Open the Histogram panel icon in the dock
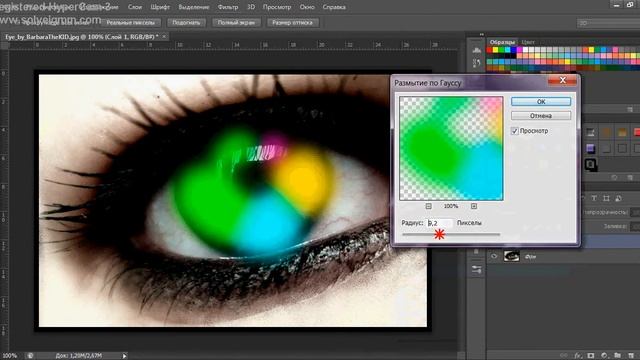Screen dimensions: 640x360 pyautogui.click(x=476, y=50)
